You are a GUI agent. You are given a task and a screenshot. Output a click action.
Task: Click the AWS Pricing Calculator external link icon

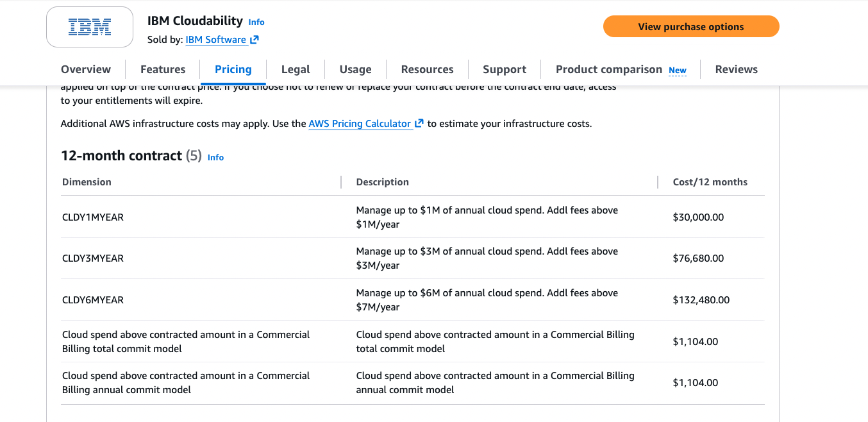pyautogui.click(x=419, y=122)
